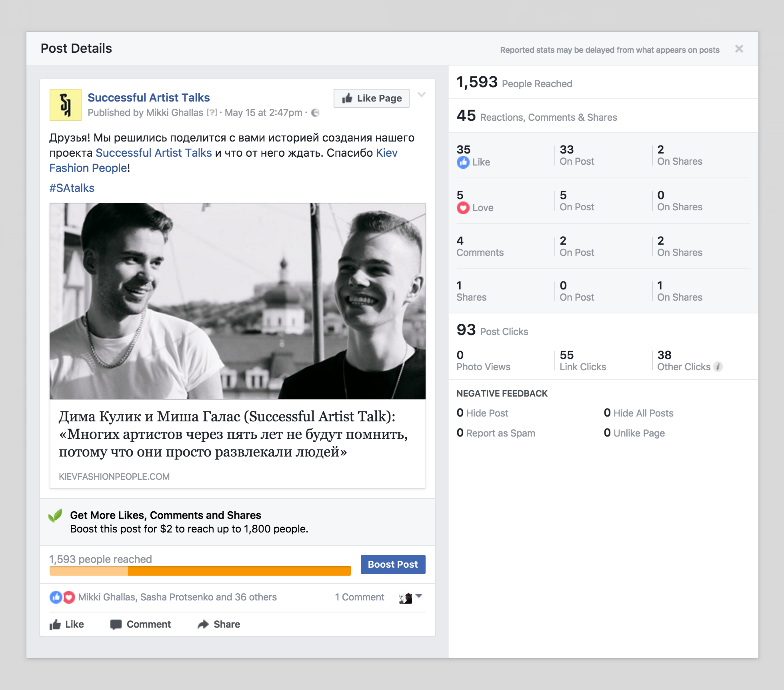Click the globe privacy icon beside the post date
The image size is (784, 690).
315,113
